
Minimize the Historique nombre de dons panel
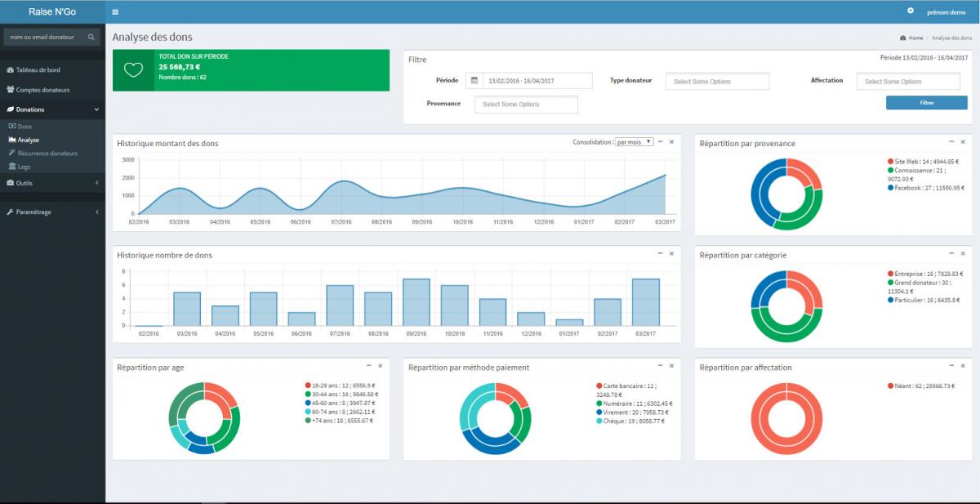pos(660,253)
